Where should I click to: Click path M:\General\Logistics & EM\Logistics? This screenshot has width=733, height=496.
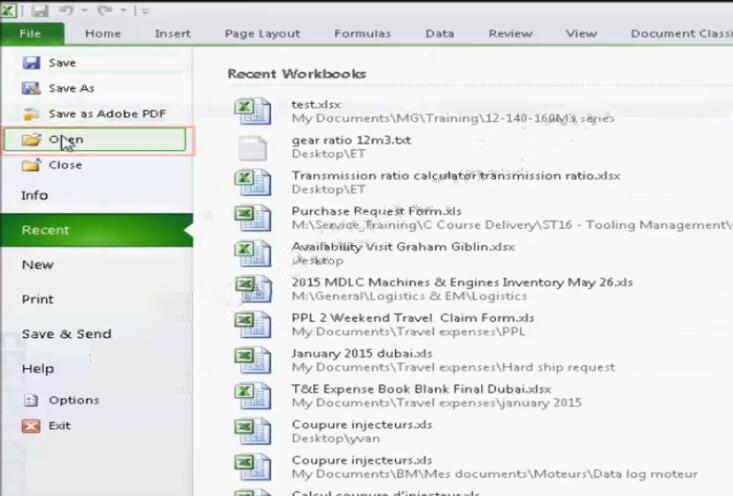coord(409,296)
